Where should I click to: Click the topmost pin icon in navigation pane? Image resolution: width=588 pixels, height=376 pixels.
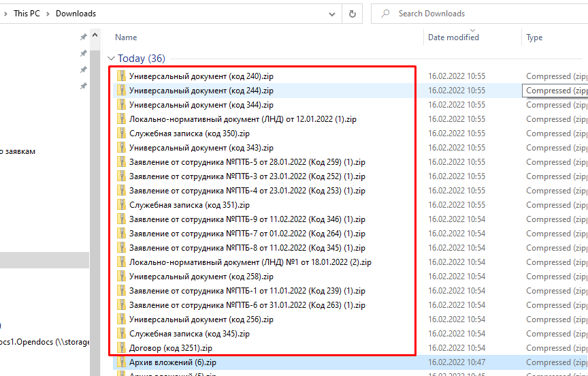tap(83, 37)
